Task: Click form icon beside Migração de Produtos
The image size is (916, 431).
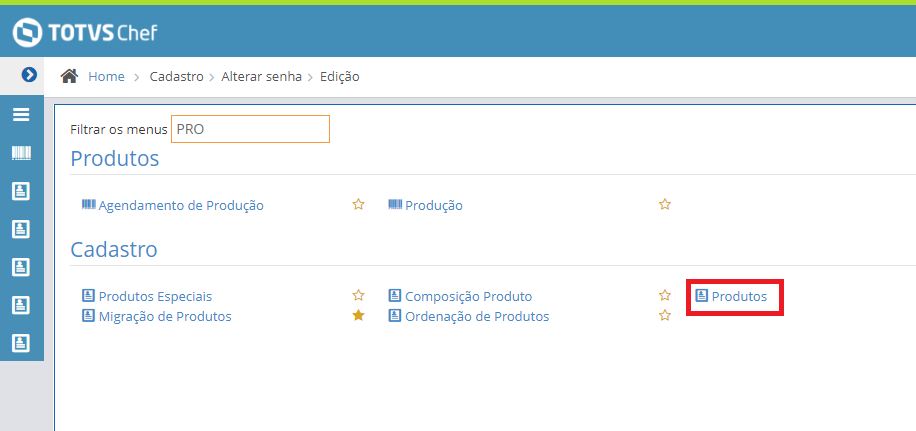Action: 88,316
